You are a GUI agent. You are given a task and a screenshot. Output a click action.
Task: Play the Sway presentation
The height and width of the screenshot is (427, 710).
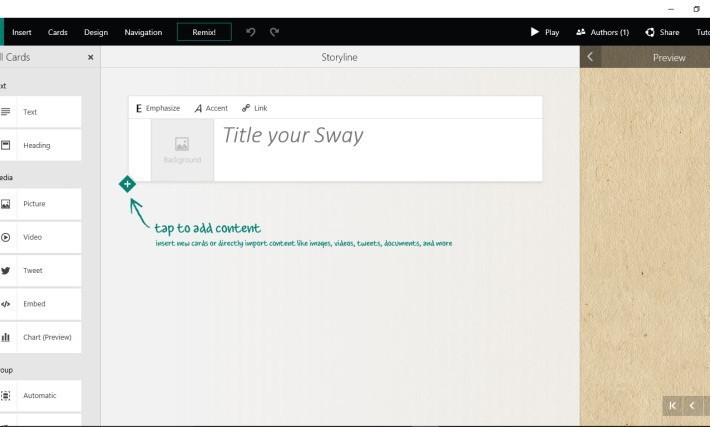tap(545, 32)
